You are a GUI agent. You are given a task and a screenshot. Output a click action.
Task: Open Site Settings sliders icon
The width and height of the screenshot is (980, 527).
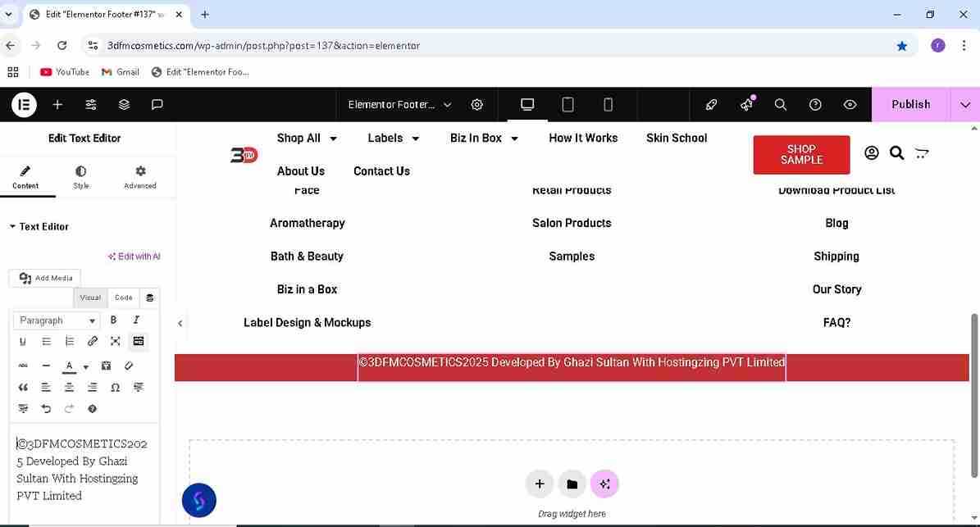(x=91, y=104)
